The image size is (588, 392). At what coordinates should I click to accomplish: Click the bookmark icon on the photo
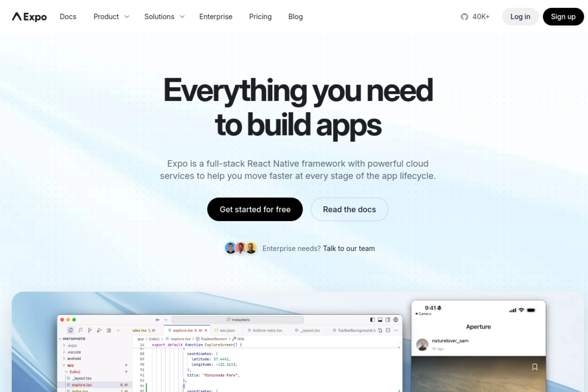pos(535,367)
